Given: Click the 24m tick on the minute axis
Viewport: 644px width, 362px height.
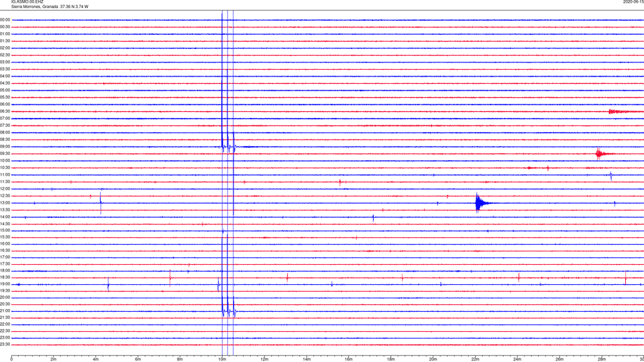Looking at the screenshot, I should 517,359.
